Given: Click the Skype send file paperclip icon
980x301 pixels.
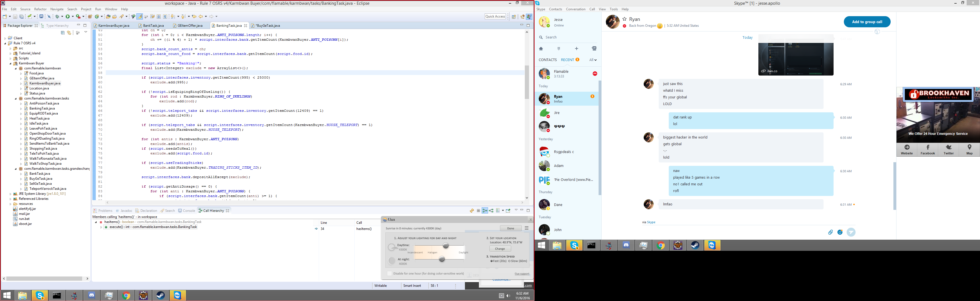Looking at the screenshot, I should click(x=830, y=232).
